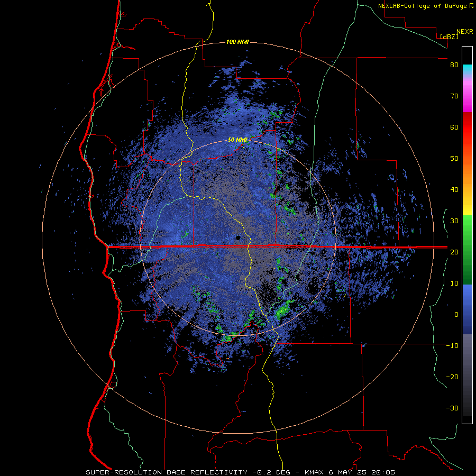This screenshot has height=476, width=476.
Task: Click the 70 value on the dBZ scale
Action: [454, 96]
